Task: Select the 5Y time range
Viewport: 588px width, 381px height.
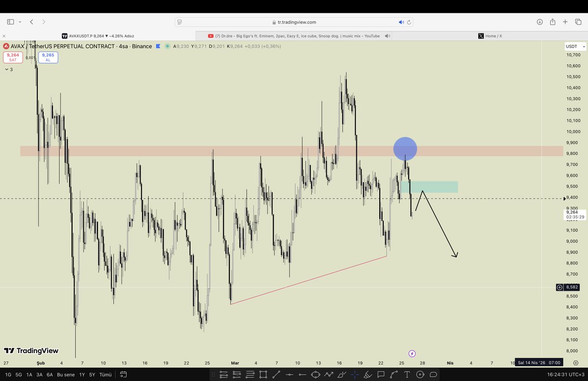Action: pyautogui.click(x=92, y=375)
